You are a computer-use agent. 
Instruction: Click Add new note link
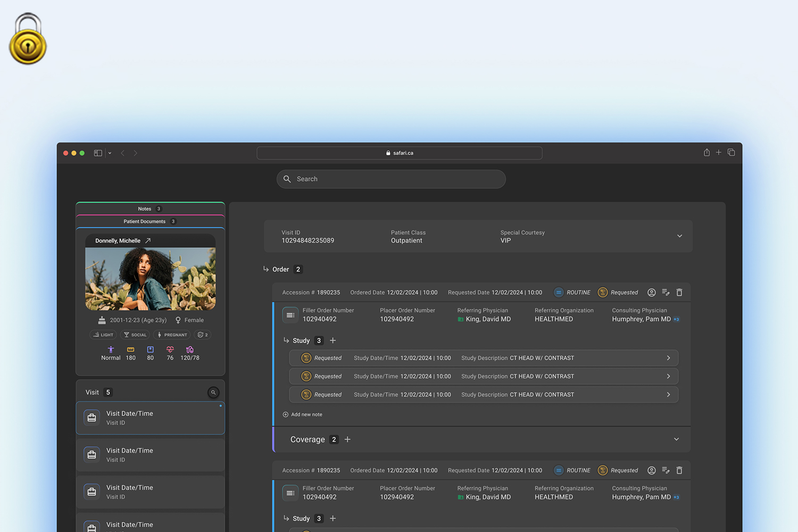point(302,414)
